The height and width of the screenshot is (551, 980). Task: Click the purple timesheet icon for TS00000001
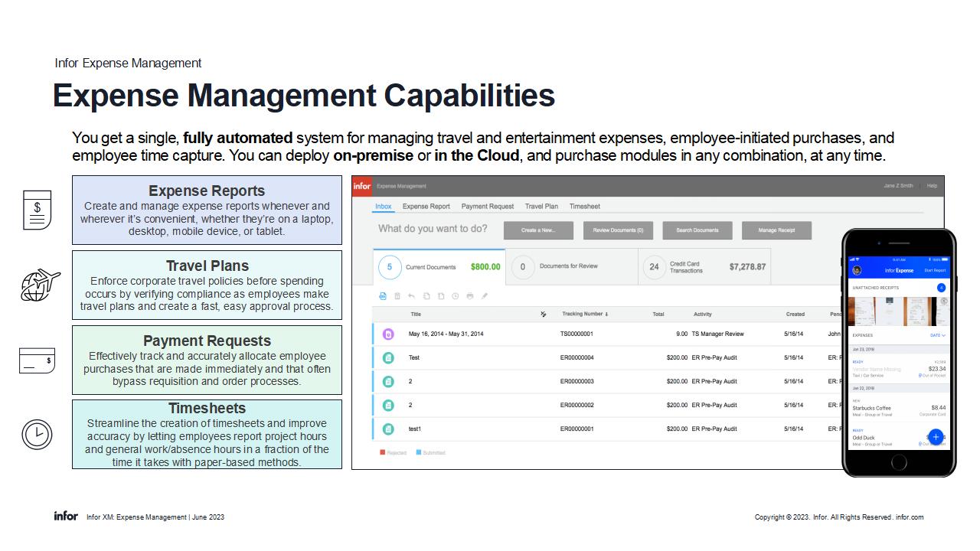[x=388, y=334]
